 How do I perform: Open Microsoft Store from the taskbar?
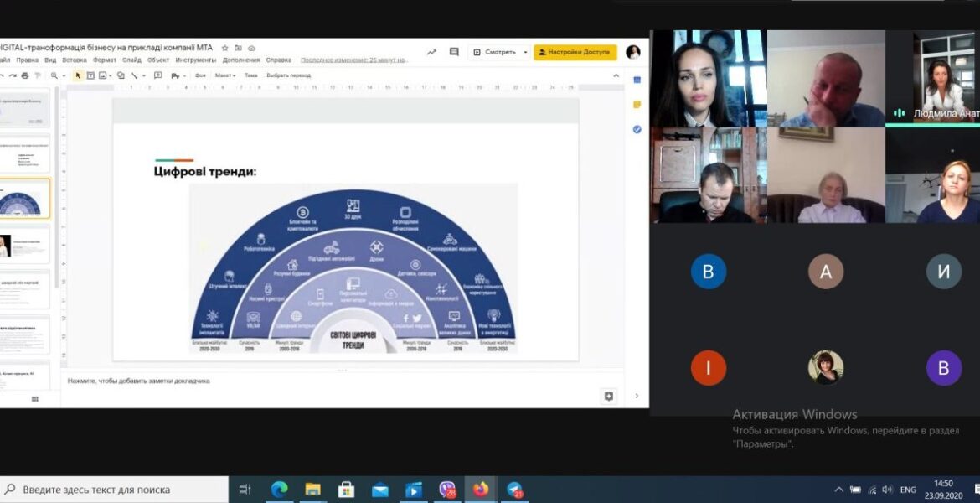point(346,490)
